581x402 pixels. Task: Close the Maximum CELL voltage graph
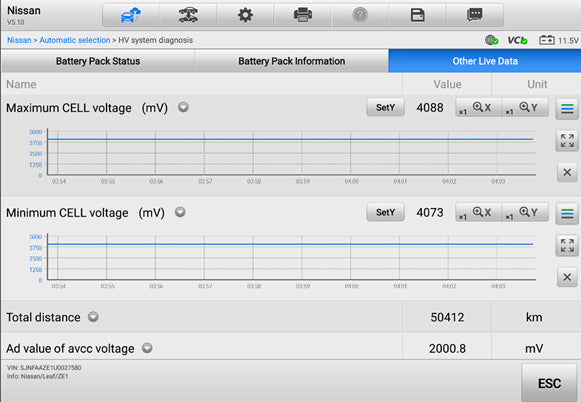point(567,172)
